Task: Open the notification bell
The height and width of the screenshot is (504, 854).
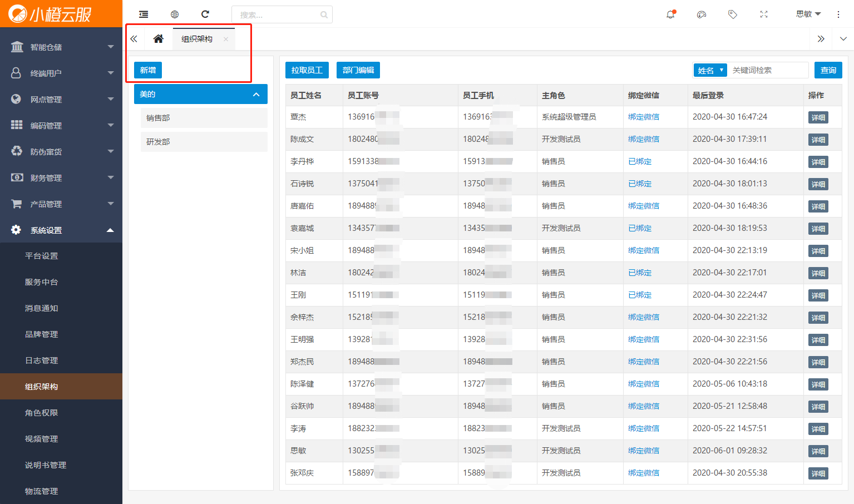Action: [x=670, y=14]
